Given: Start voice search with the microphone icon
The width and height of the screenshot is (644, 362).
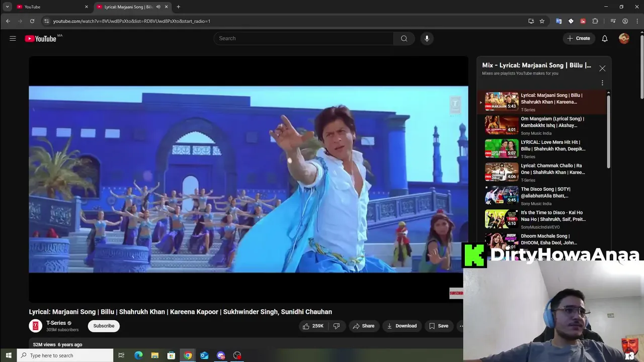Looking at the screenshot, I should pos(427,38).
